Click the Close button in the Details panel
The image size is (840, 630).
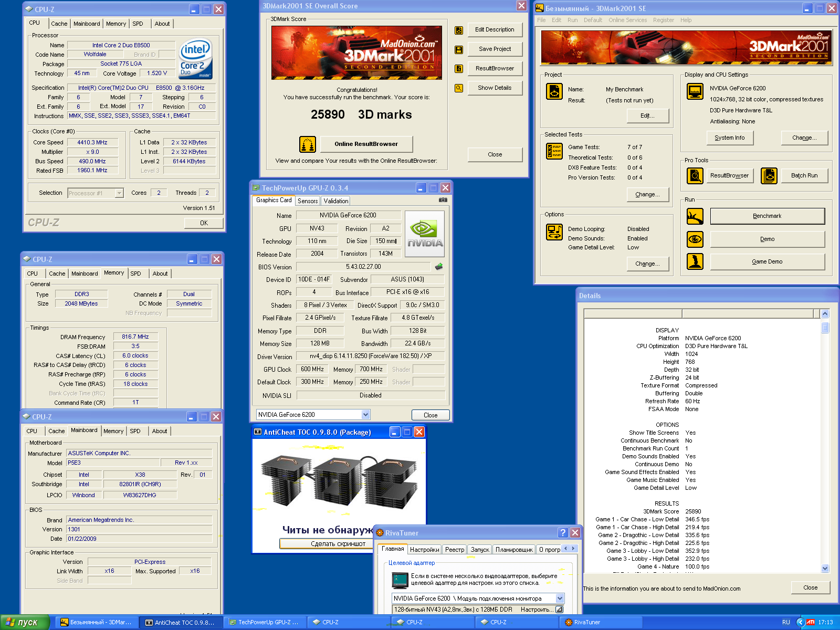(x=810, y=587)
